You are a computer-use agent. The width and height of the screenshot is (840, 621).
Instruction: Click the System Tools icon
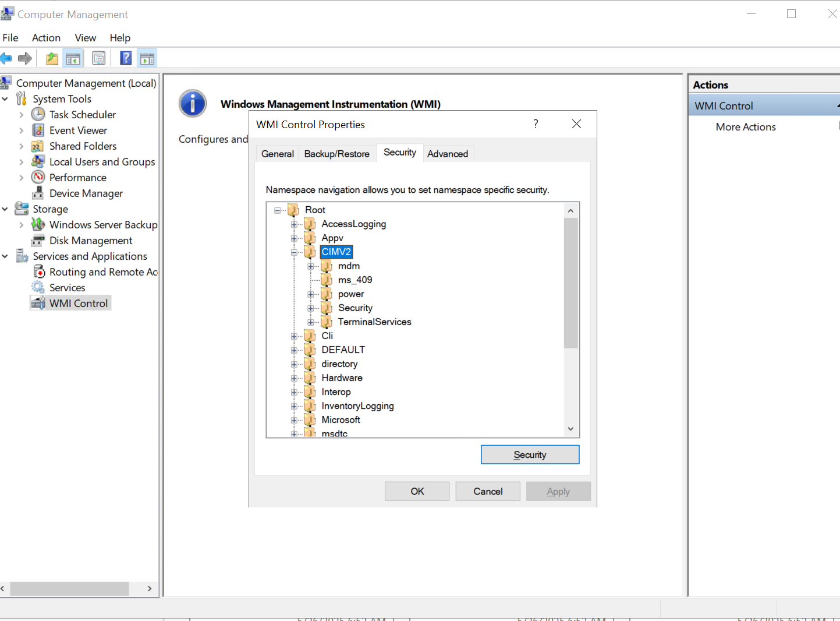point(22,98)
